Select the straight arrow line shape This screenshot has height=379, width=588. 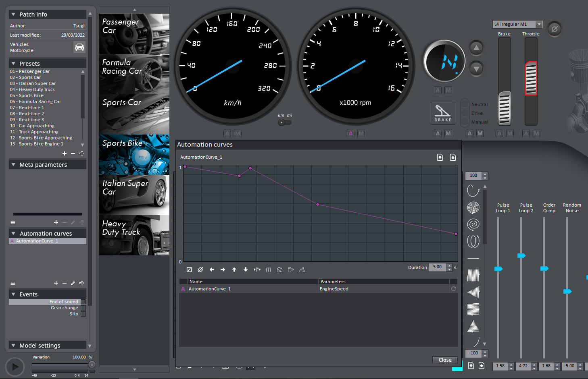[x=473, y=258]
